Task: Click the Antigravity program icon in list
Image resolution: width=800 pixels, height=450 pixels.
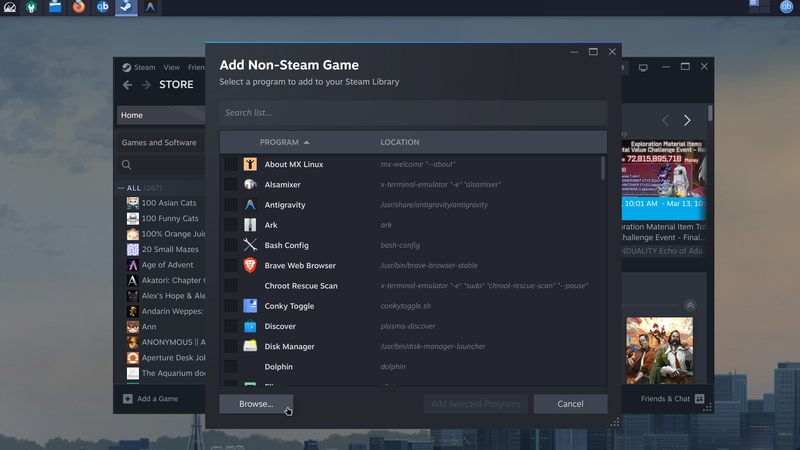Action: pos(250,205)
